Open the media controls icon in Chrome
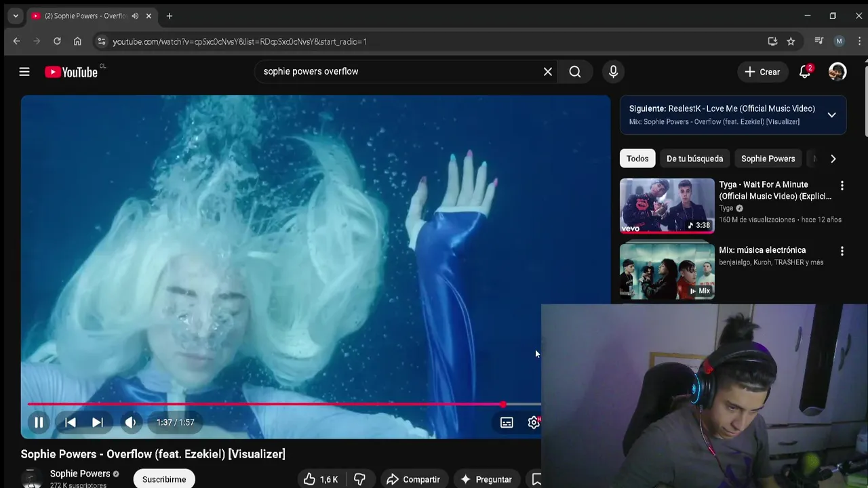 819,41
